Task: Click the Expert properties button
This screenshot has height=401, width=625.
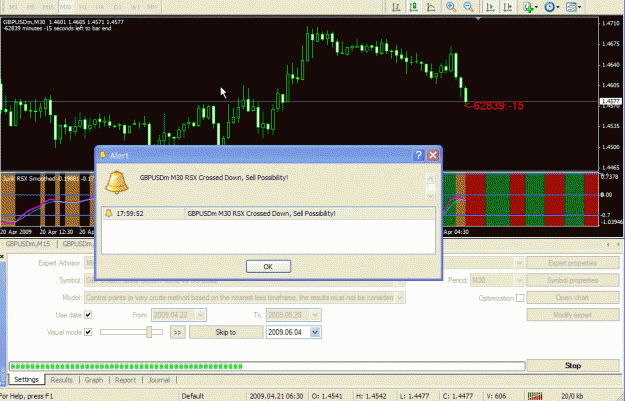Action: coord(572,263)
